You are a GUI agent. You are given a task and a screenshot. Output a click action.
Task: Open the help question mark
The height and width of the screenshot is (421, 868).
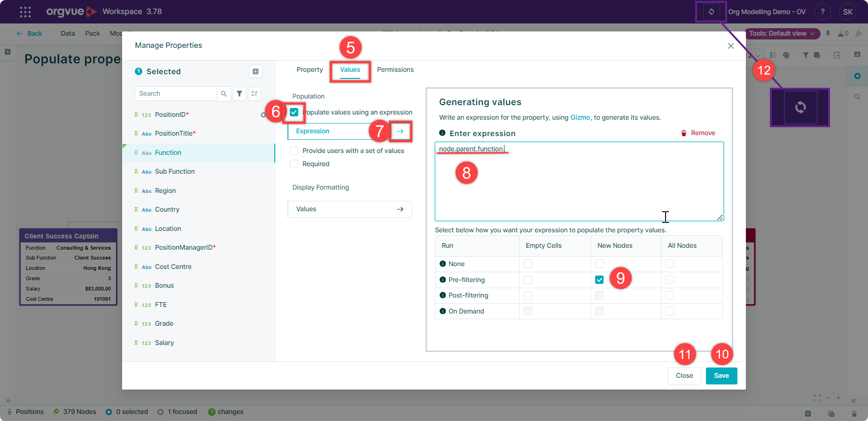pyautogui.click(x=822, y=12)
